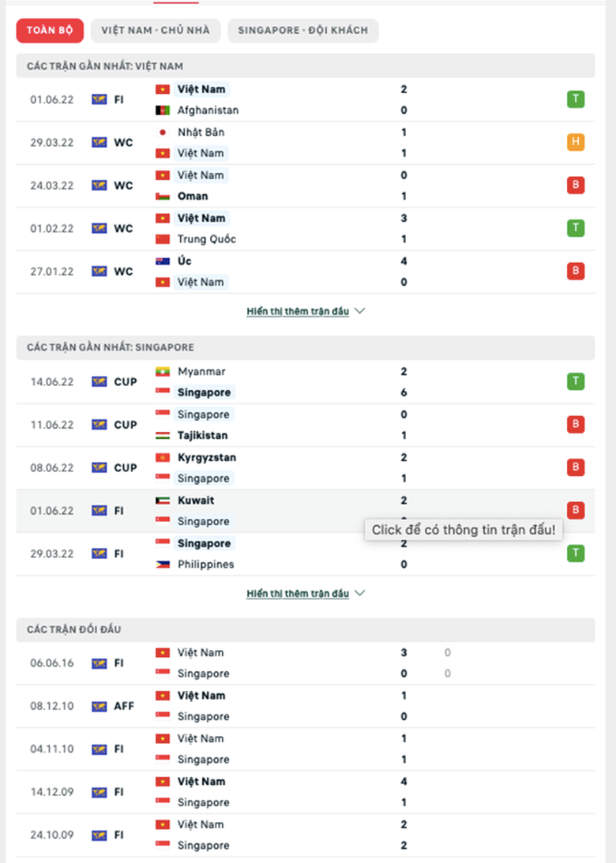Screen dimensions: 616x863
Task: Click the competition icon beside AFF on 08.12.10
Action: [99, 706]
